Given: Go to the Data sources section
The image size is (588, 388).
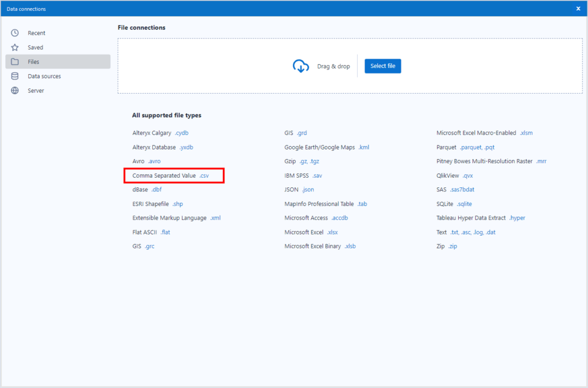Looking at the screenshot, I should (x=44, y=76).
